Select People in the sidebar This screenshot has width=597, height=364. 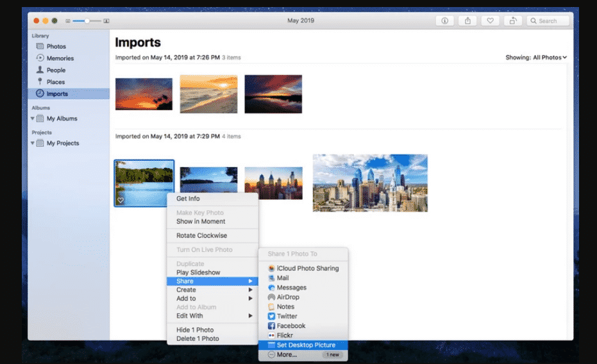pos(56,70)
